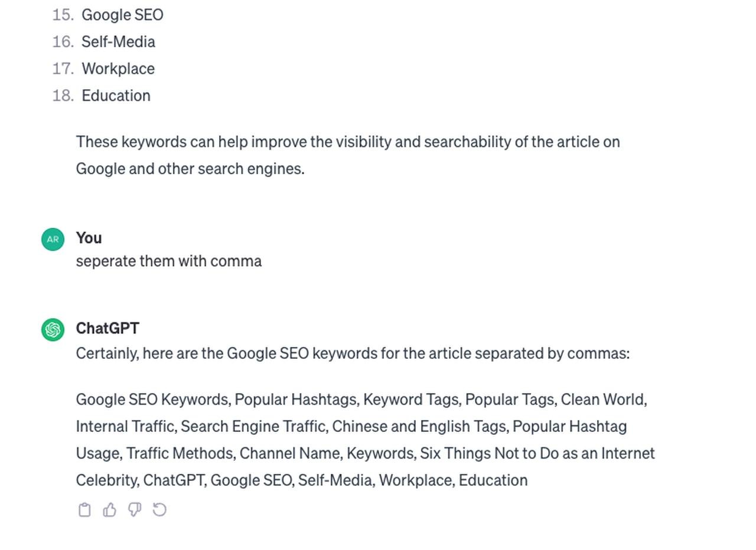Click list item 18 "Education"
Viewport: 756px width, 550px height.
[116, 96]
